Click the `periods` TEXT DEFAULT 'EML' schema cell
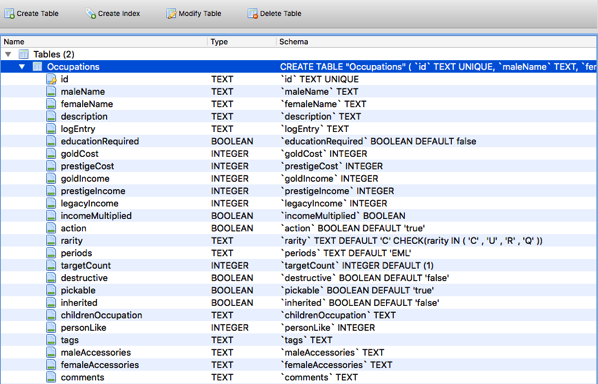 coord(346,253)
